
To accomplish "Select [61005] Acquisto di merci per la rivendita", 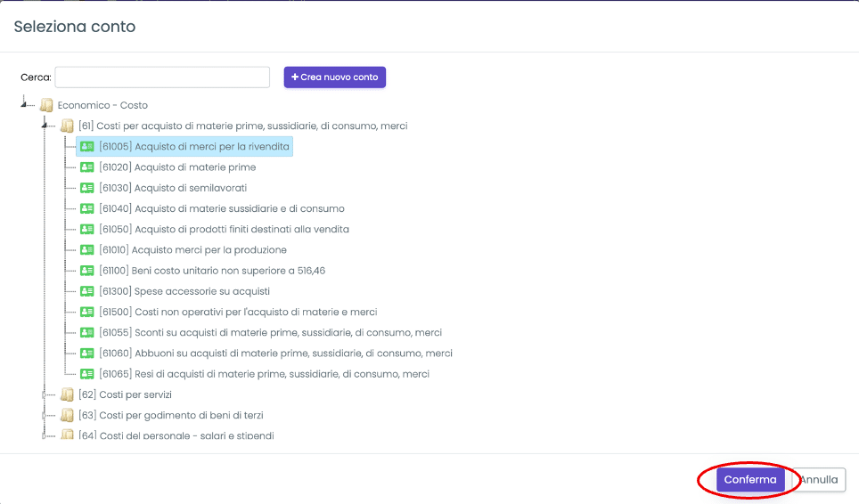I will (194, 146).
